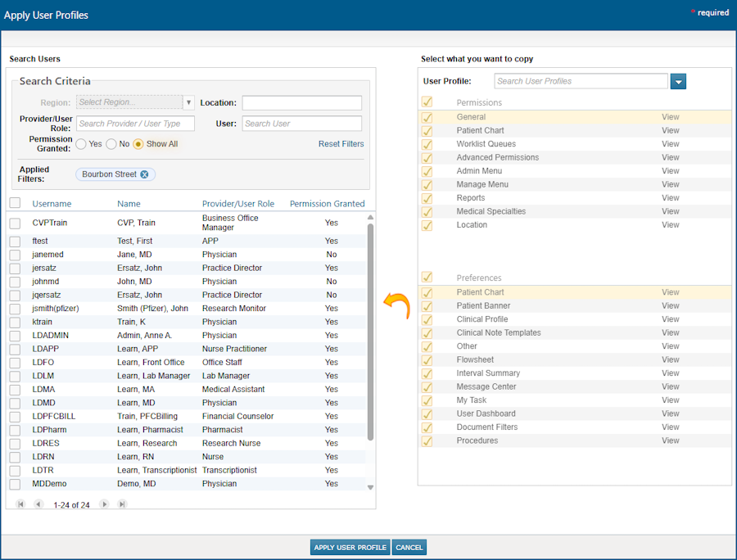Check the jqersatz user checkbox
The width and height of the screenshot is (737, 560).
coord(15,296)
